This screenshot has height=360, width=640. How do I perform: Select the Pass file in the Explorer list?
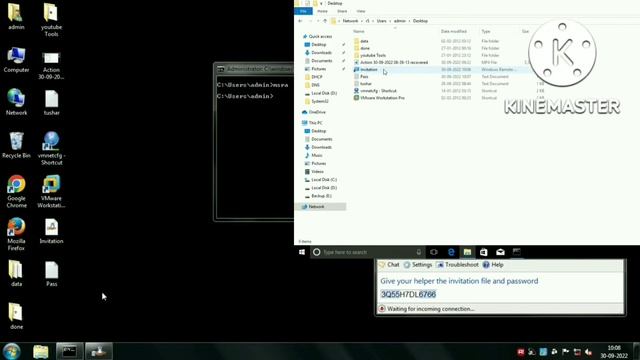[364, 76]
